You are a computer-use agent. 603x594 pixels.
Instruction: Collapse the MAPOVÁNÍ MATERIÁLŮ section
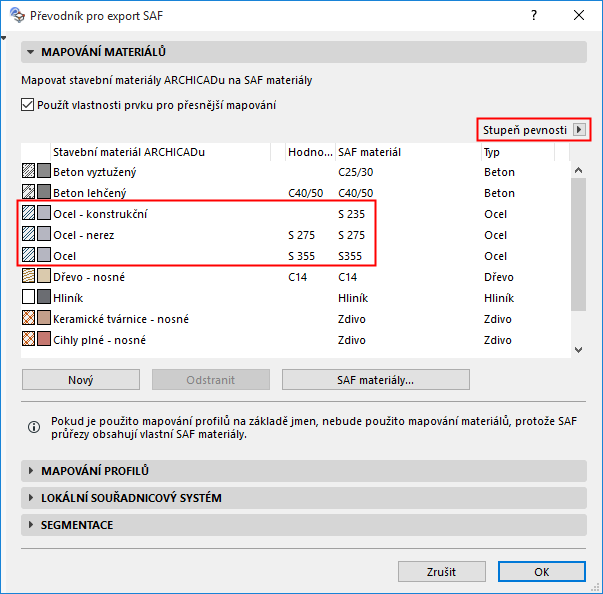coord(304,52)
